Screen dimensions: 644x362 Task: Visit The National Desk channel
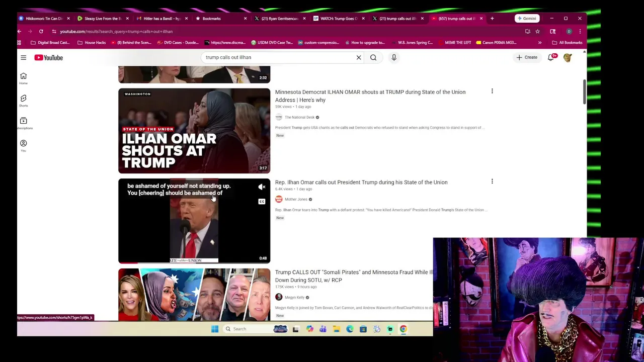point(299,117)
